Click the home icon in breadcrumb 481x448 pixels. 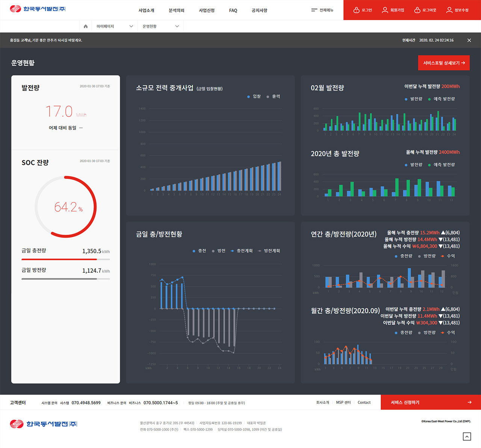(x=86, y=26)
